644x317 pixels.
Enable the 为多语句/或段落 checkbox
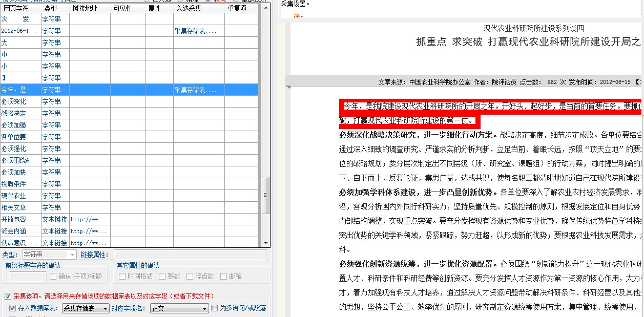point(215,308)
